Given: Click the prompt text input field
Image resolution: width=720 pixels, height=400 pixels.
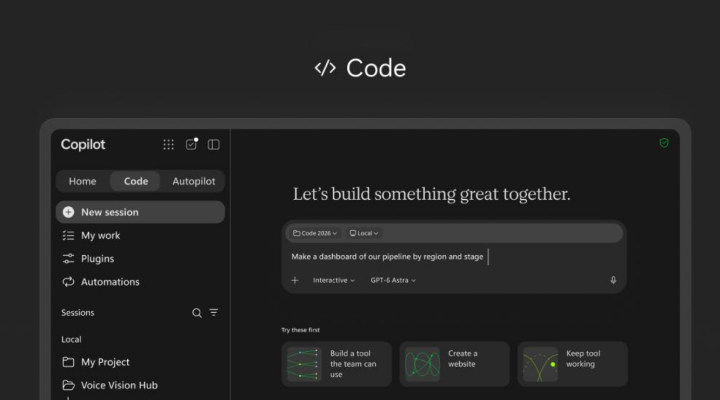Looking at the screenshot, I should point(454,257).
